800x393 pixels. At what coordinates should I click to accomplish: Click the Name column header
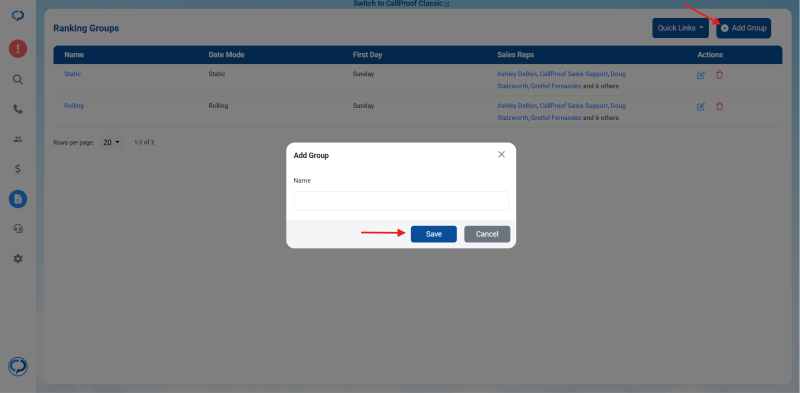(74, 55)
